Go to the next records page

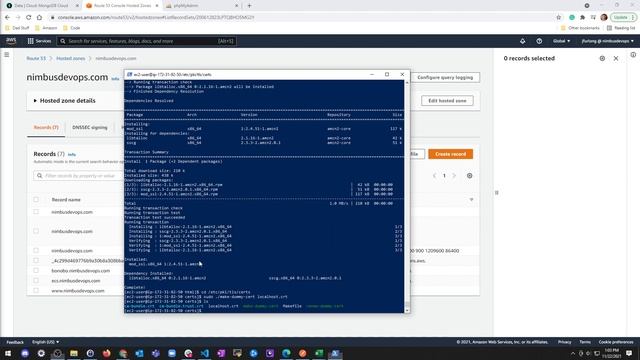click(x=454, y=176)
